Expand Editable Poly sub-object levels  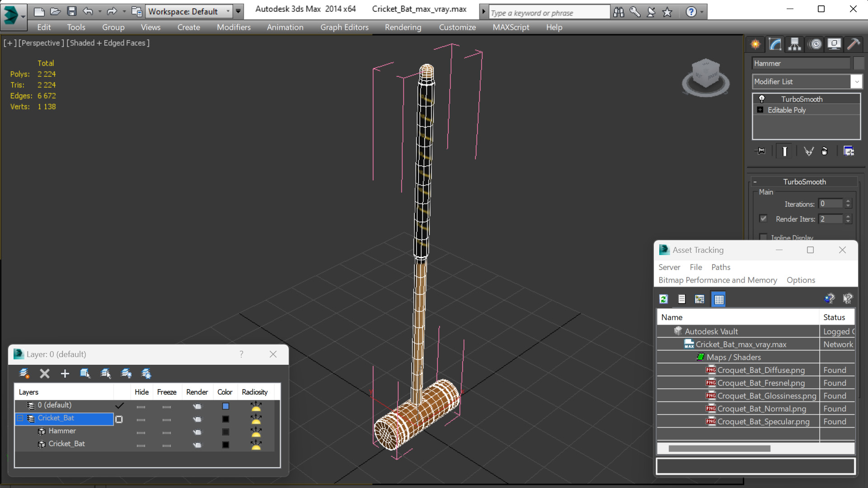click(x=760, y=110)
